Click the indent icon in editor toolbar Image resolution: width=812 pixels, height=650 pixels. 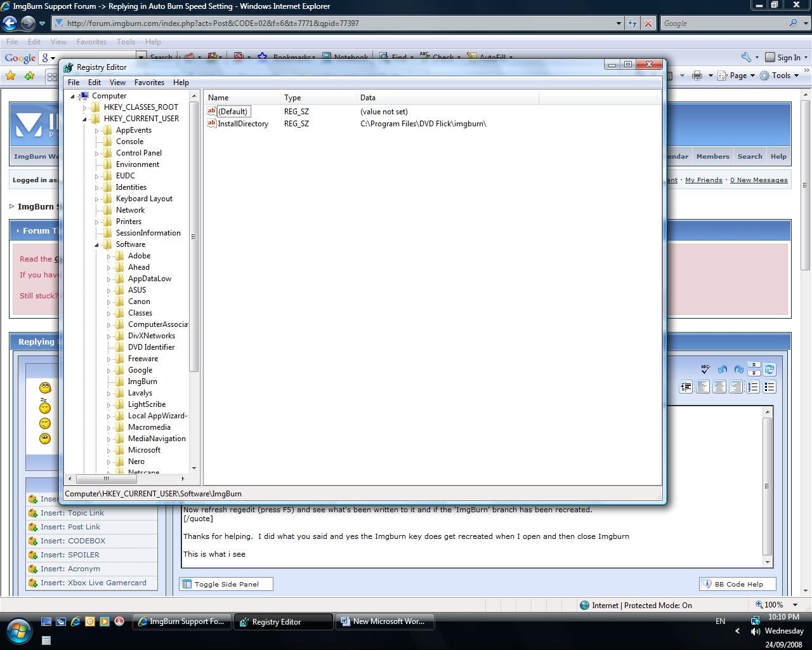[686, 387]
